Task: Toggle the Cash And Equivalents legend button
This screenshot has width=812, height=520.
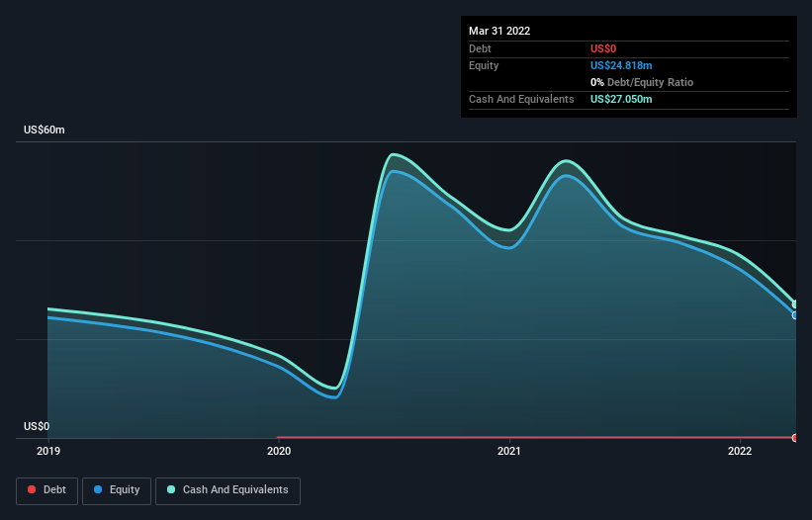Action: tap(227, 490)
